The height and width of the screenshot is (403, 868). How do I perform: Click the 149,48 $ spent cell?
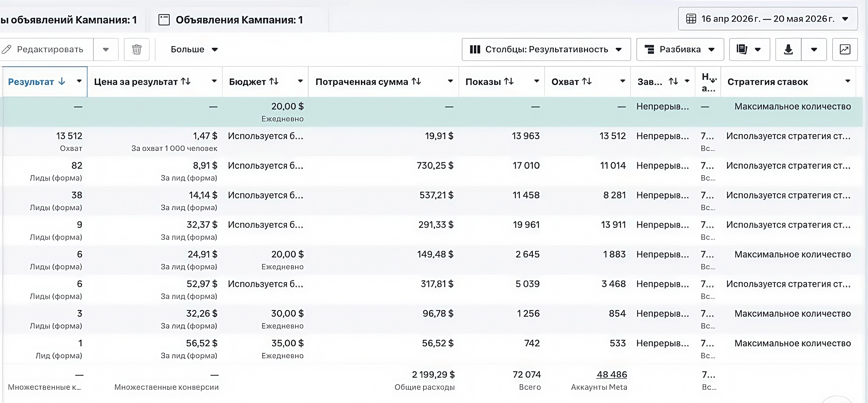pos(435,254)
